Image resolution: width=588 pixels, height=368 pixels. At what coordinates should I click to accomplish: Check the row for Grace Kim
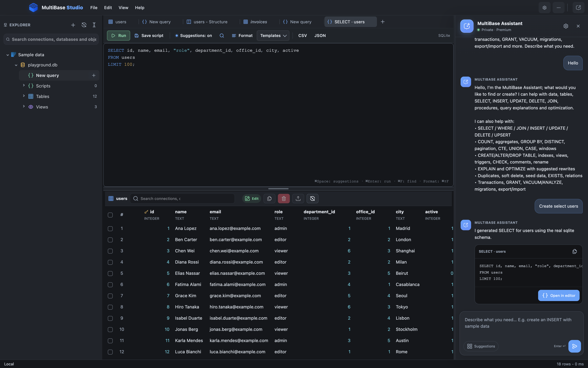(x=110, y=296)
